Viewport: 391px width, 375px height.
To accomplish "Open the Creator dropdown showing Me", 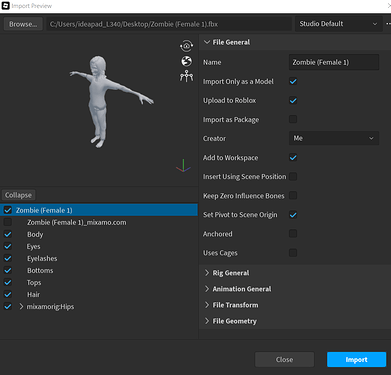I will (334, 138).
